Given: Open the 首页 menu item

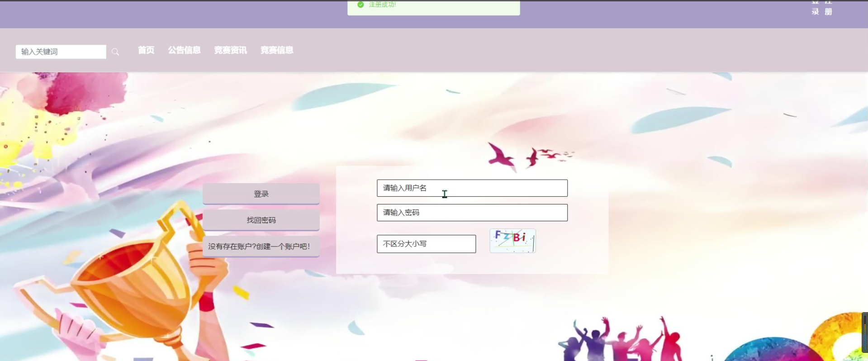Looking at the screenshot, I should tap(146, 50).
